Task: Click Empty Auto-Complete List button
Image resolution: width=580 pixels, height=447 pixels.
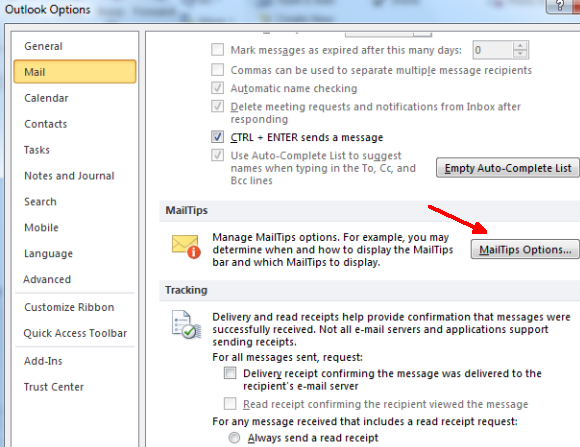Action: click(x=508, y=168)
